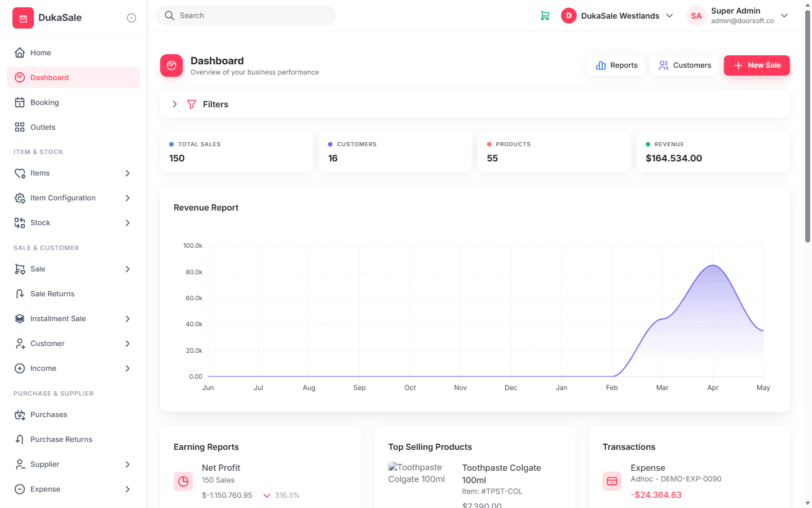Open Sale Returns menu item
This screenshot has width=812, height=508.
coord(73,294)
